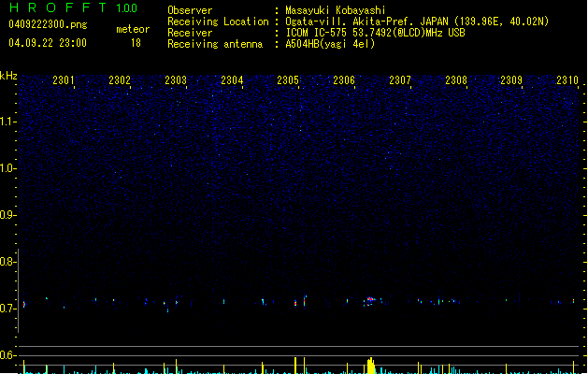This screenshot has width=588, height=374.
Task: Click the date stamp 04.09.22 23:00
Action: point(48,43)
